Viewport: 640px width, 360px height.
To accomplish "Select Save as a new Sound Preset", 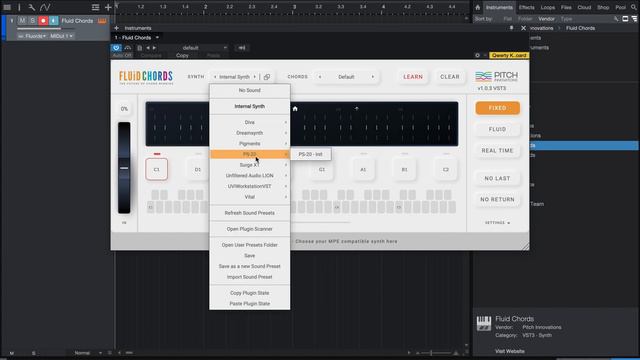I will pos(250,267).
